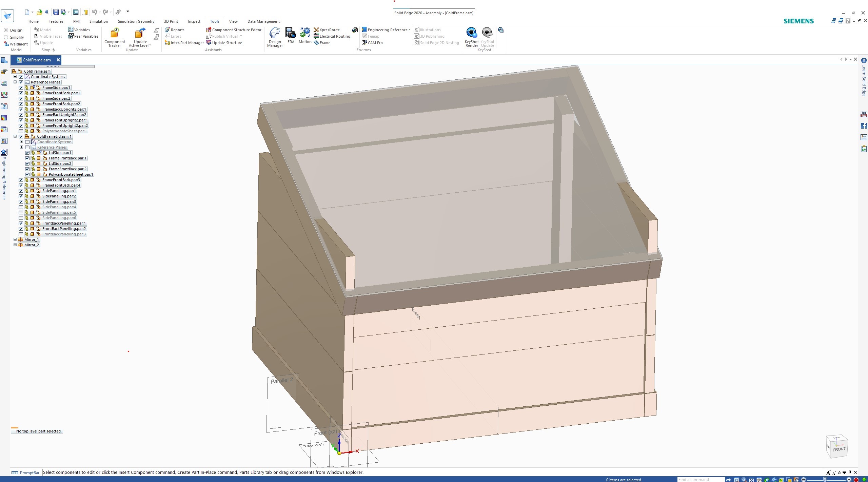This screenshot has height=482, width=868.
Task: Hide the FrameSide.par:1 component
Action: click(x=21, y=88)
